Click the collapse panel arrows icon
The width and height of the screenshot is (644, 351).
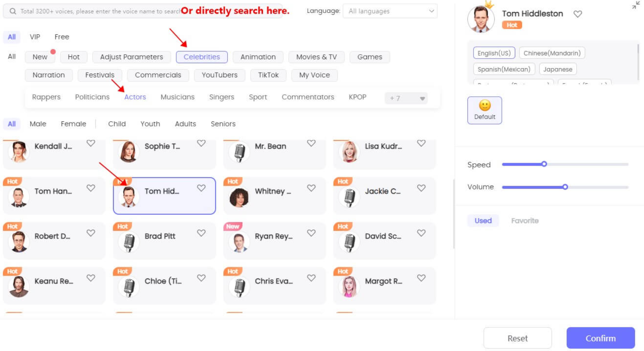(x=636, y=5)
